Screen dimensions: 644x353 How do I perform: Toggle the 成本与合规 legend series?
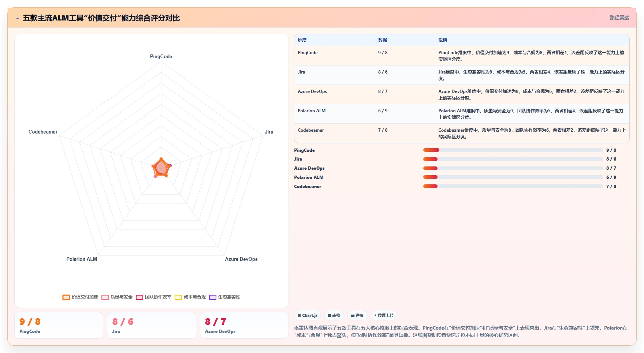click(190, 297)
